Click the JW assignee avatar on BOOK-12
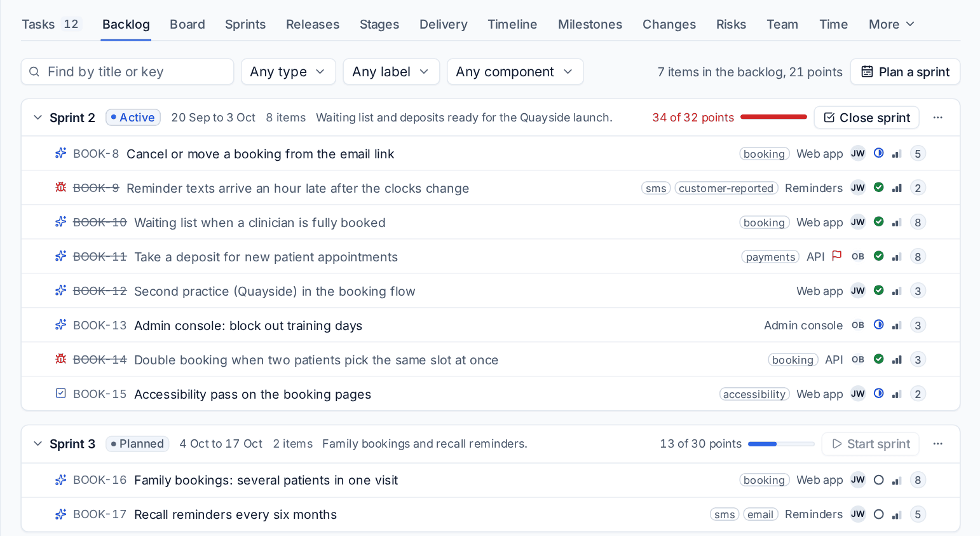 click(x=858, y=291)
